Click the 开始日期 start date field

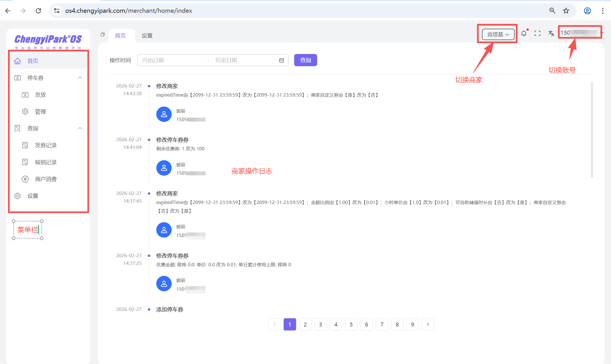click(x=171, y=60)
